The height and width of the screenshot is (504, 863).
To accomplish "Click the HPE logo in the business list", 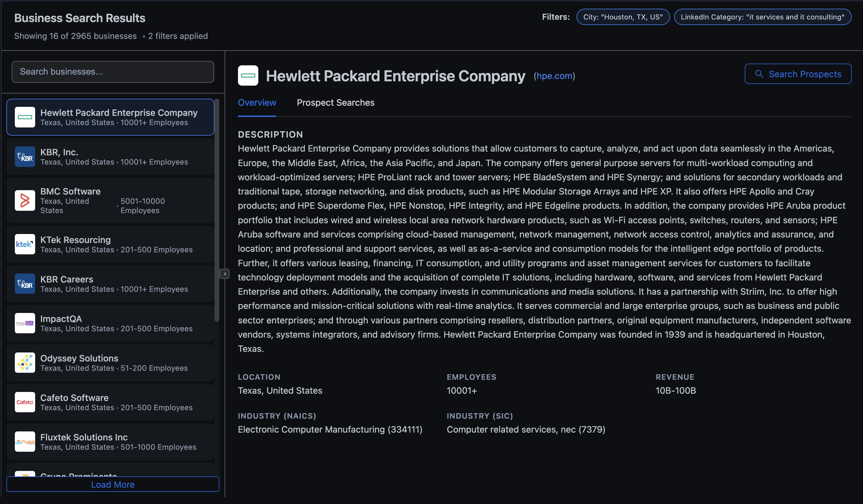I will [25, 117].
